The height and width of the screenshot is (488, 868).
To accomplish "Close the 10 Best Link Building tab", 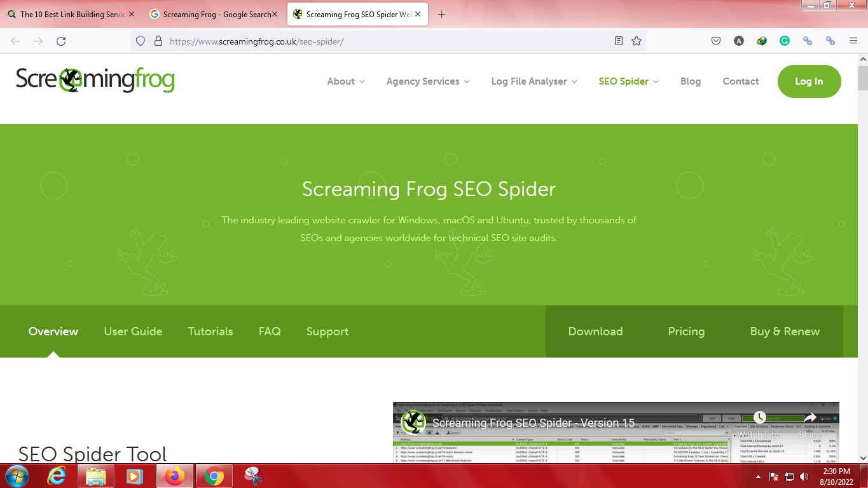I will tap(132, 14).
